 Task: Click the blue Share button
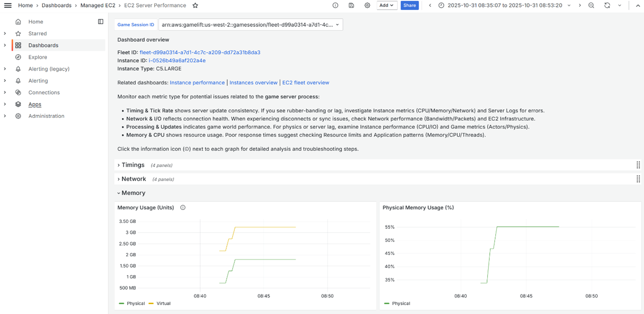[x=409, y=5]
